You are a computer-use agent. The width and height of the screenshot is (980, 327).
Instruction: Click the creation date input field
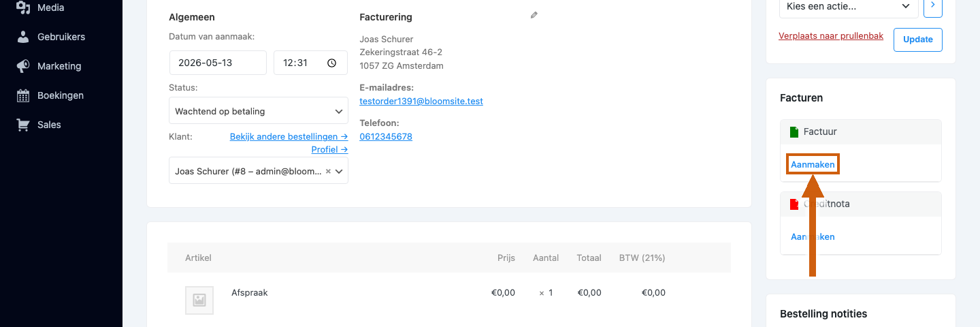click(x=218, y=63)
